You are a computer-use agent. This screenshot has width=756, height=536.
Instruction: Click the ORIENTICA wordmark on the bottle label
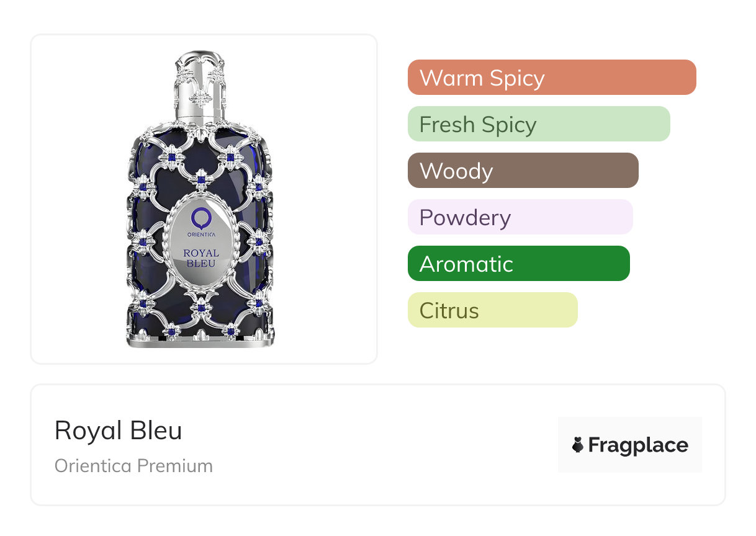[x=200, y=235]
